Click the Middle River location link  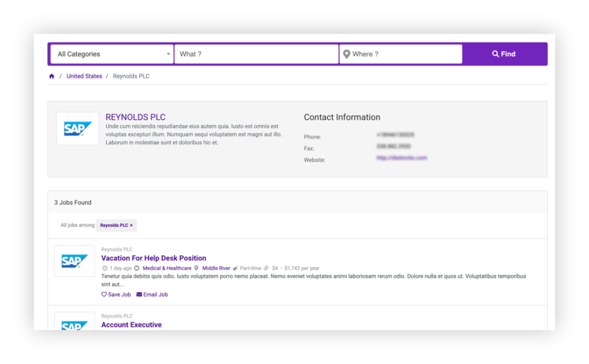pos(216,268)
